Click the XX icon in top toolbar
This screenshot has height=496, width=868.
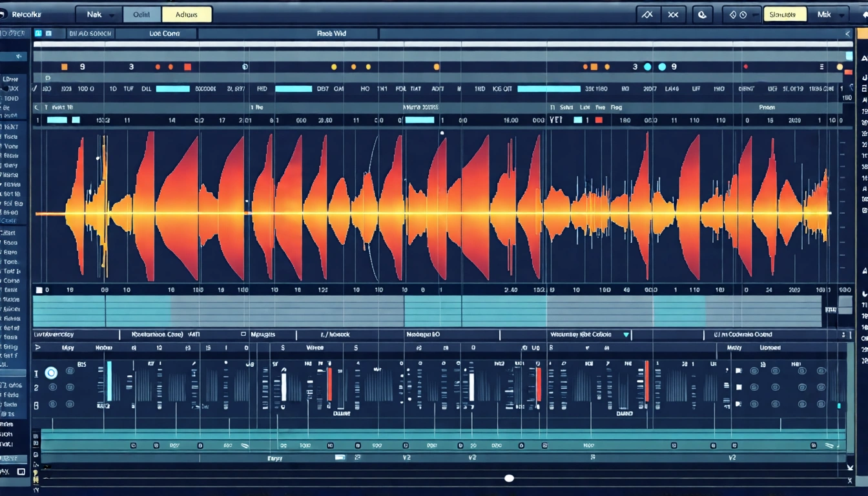coord(673,14)
